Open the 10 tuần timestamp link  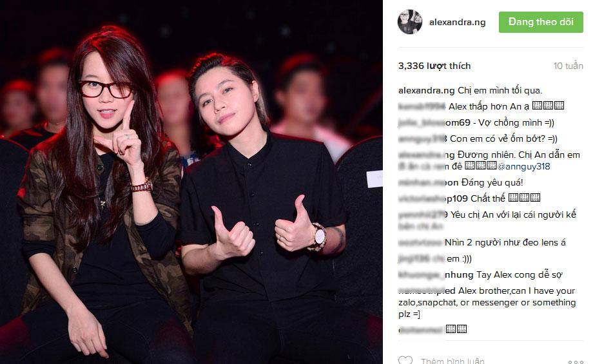click(568, 66)
